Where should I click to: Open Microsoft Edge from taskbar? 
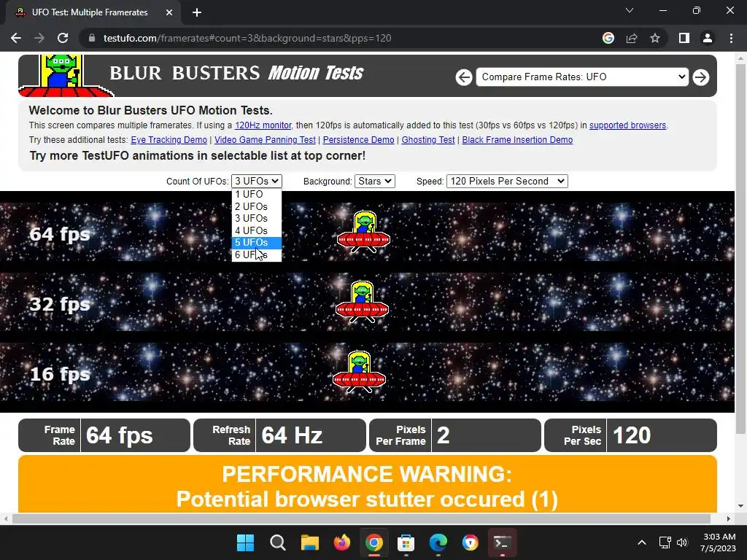pyautogui.click(x=438, y=542)
